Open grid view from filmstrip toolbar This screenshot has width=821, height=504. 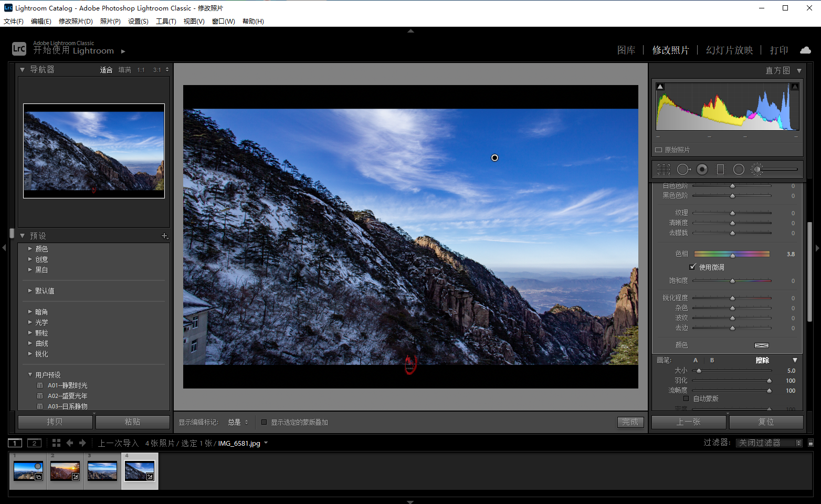coord(56,443)
